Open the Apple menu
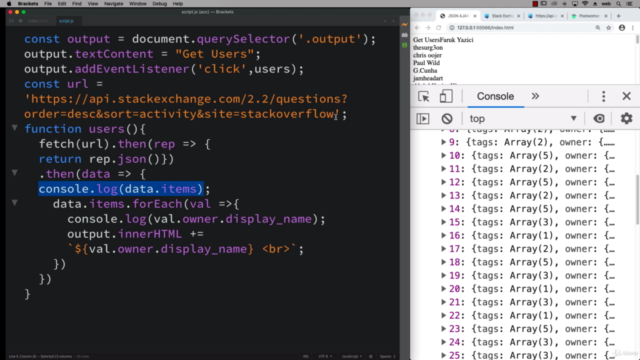640x360 pixels. coord(9,4)
